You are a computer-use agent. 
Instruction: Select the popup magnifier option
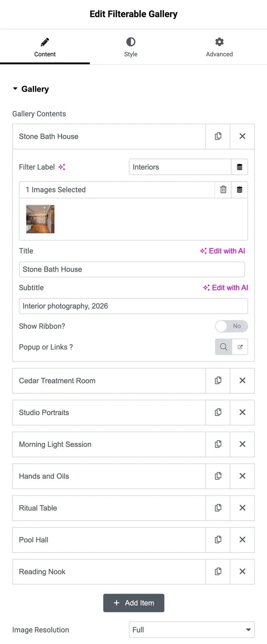223,347
